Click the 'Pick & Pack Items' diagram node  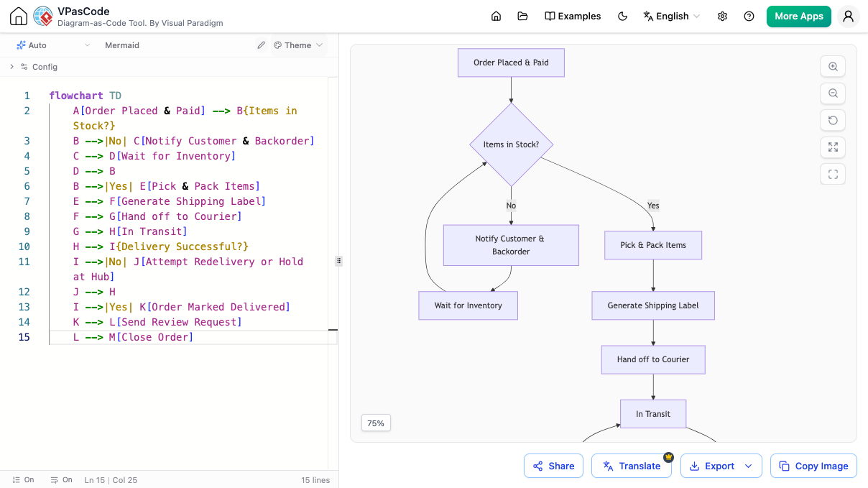(x=653, y=245)
